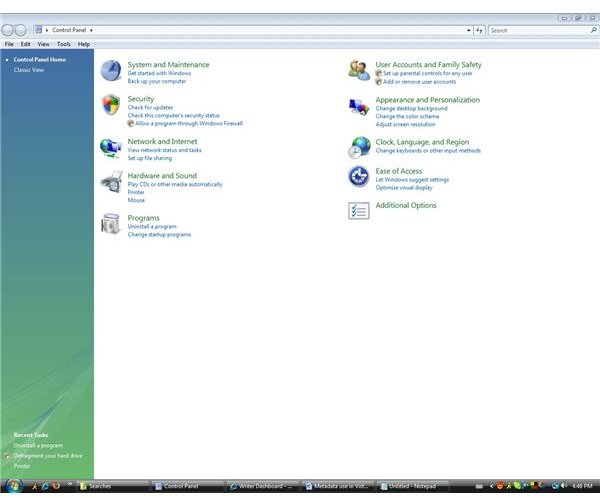Image resolution: width=600 pixels, height=498 pixels.
Task: Select Control Panel Home in sidebar
Action: click(x=40, y=59)
